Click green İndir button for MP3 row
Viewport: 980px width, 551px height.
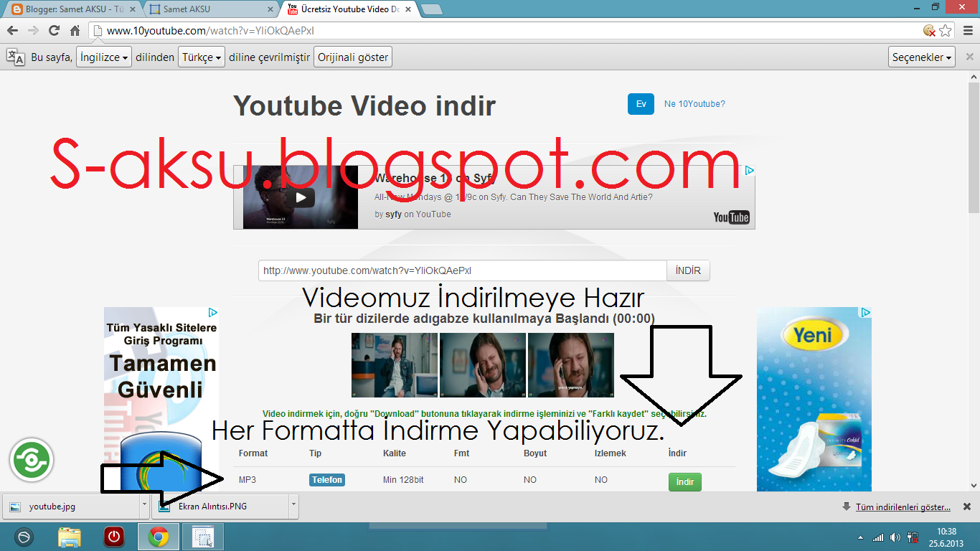(684, 482)
